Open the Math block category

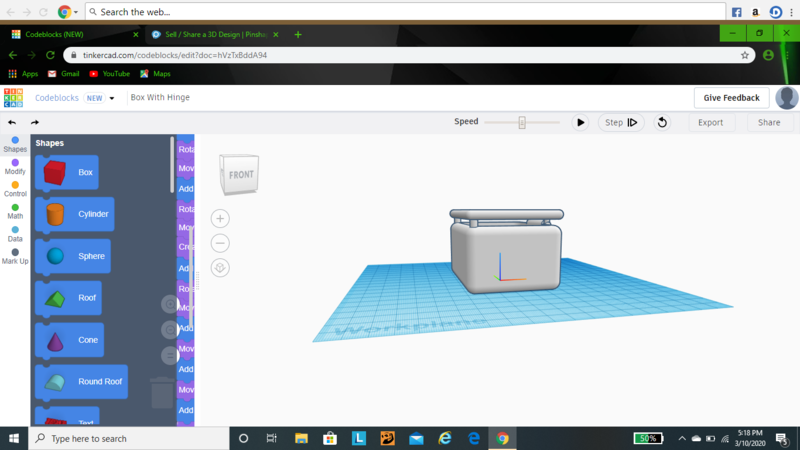coord(15,210)
